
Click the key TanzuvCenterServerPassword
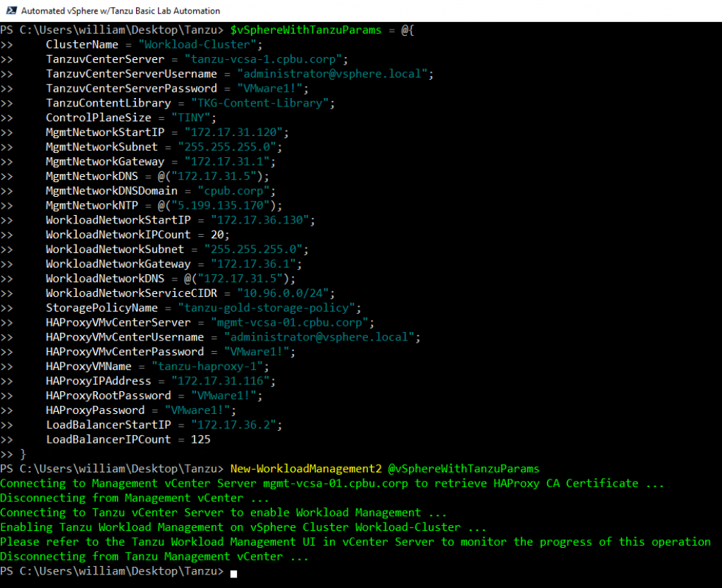(131, 88)
